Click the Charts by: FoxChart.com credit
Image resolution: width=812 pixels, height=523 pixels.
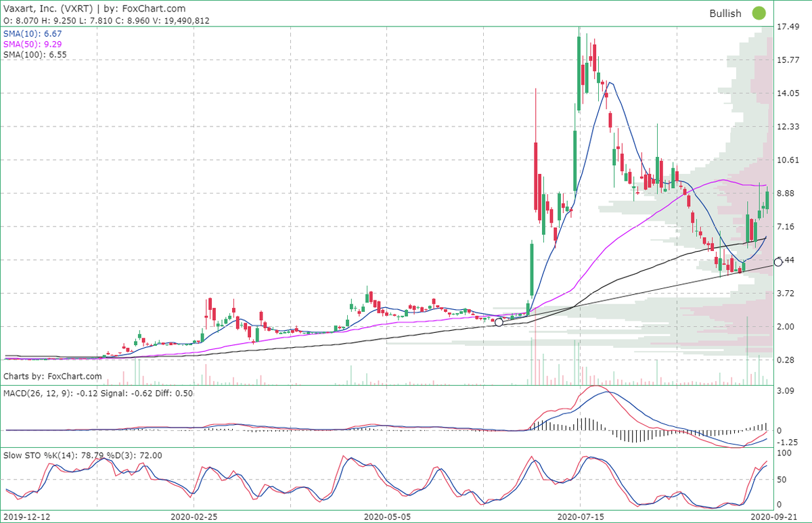click(x=53, y=376)
